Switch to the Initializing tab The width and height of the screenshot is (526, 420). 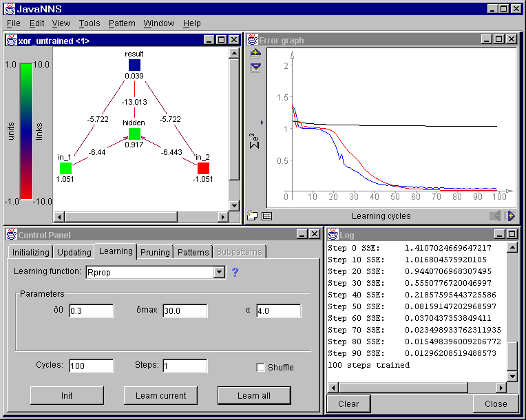pos(30,252)
